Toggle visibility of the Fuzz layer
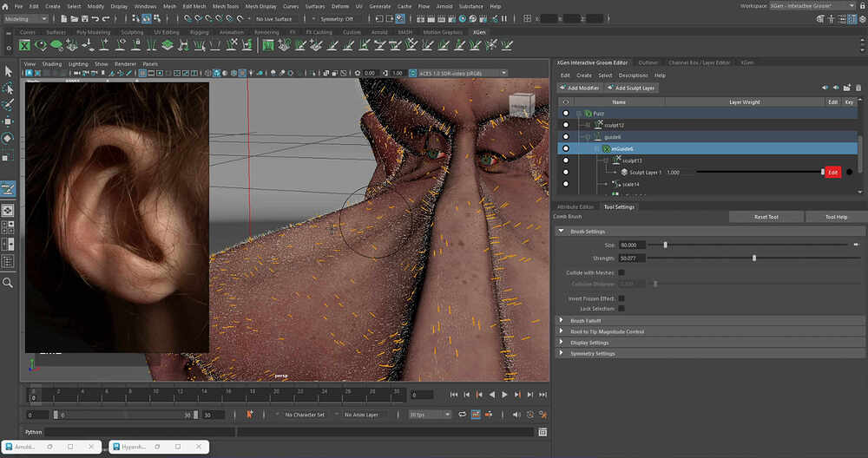This screenshot has height=458, width=868. tap(566, 113)
